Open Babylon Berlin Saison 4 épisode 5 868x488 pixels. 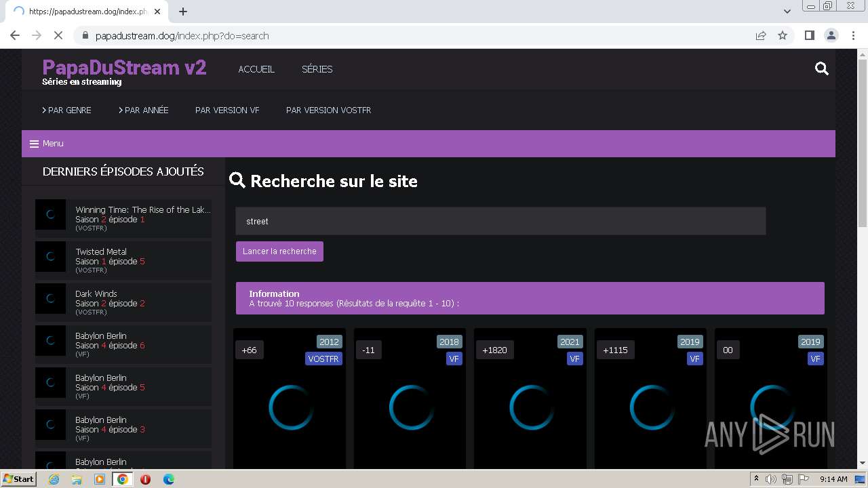123,386
